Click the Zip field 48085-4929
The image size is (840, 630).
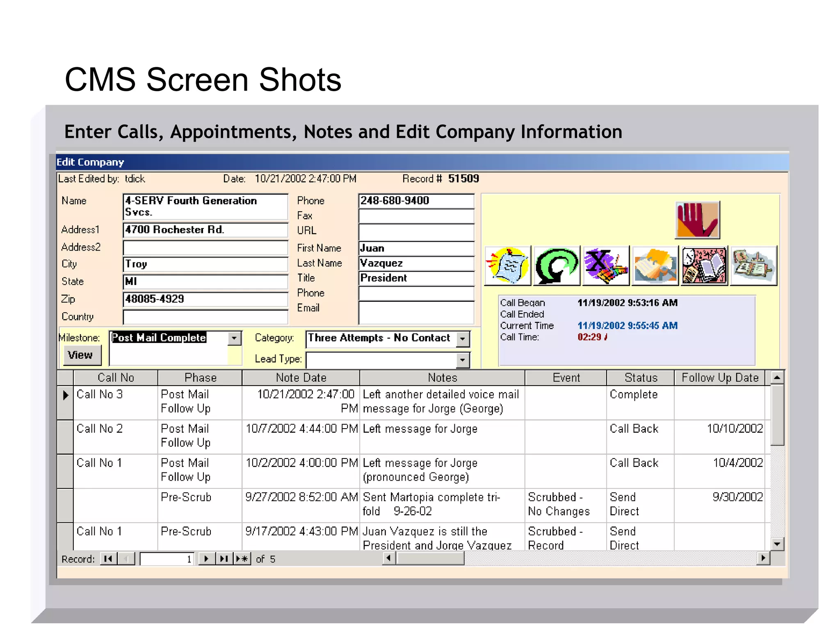(205, 299)
